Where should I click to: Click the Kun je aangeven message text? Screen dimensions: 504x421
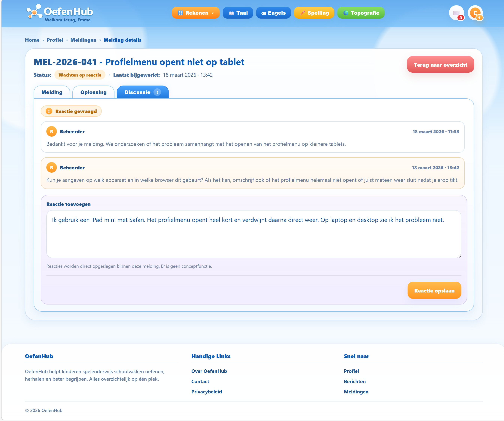pyautogui.click(x=252, y=180)
